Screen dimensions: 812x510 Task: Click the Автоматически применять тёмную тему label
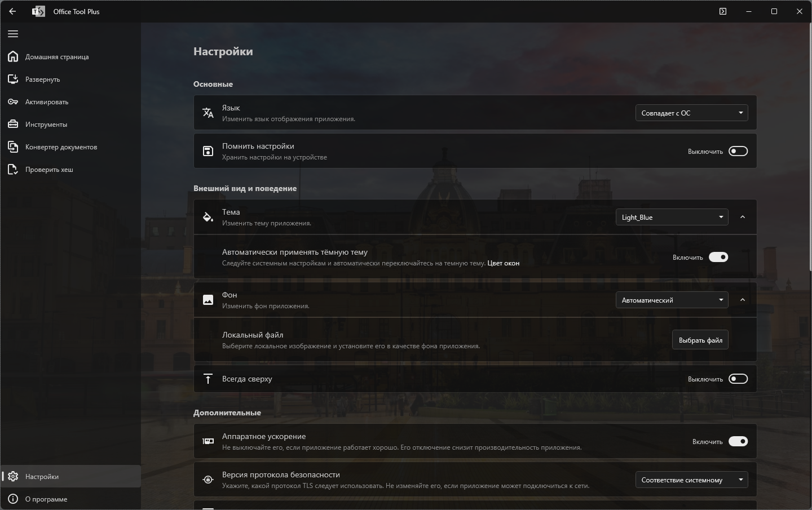pos(295,252)
